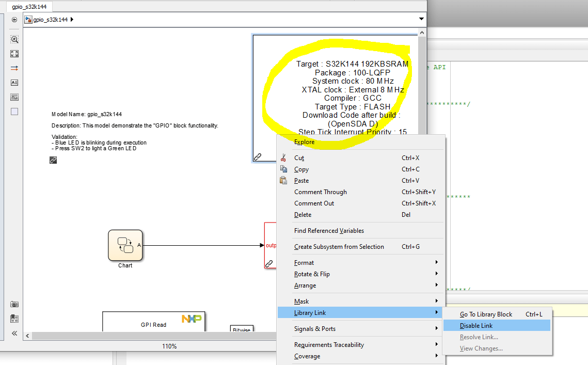Select Explore from the context menu
This screenshot has width=588, height=365.
(304, 141)
